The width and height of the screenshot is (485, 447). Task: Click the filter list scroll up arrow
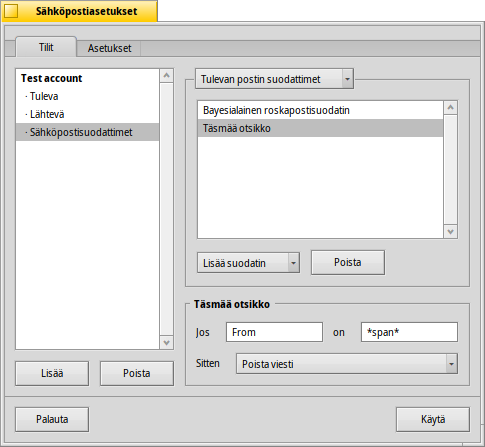[451, 108]
